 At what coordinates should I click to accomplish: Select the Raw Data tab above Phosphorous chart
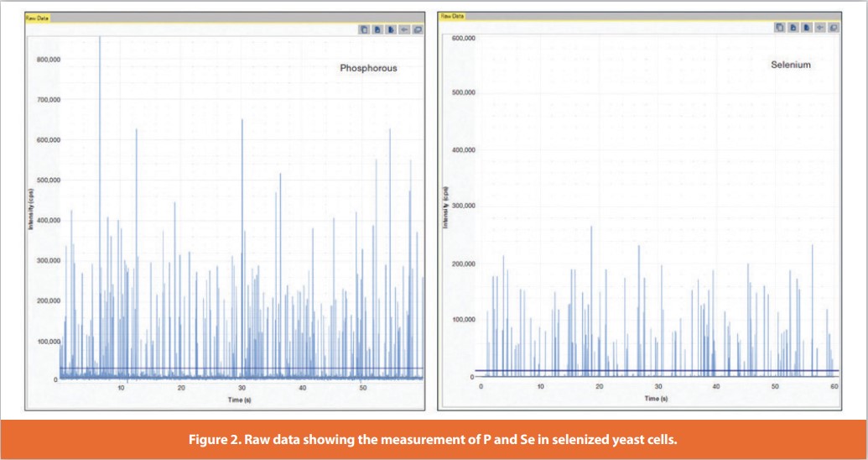38,17
